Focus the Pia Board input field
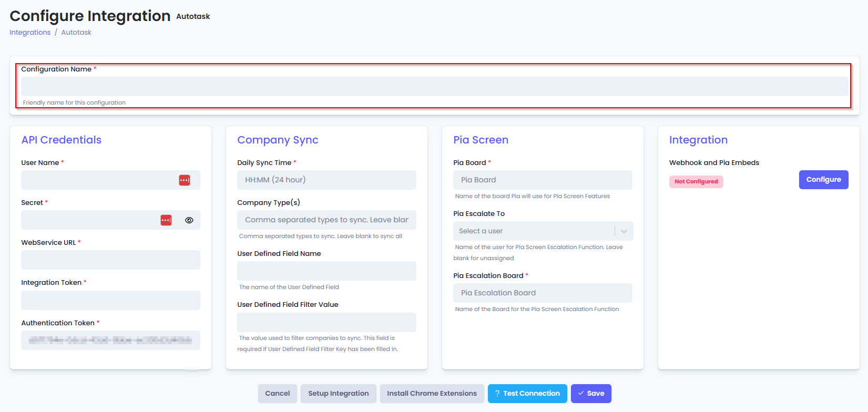Viewport: 868px width, 412px height. (x=543, y=180)
